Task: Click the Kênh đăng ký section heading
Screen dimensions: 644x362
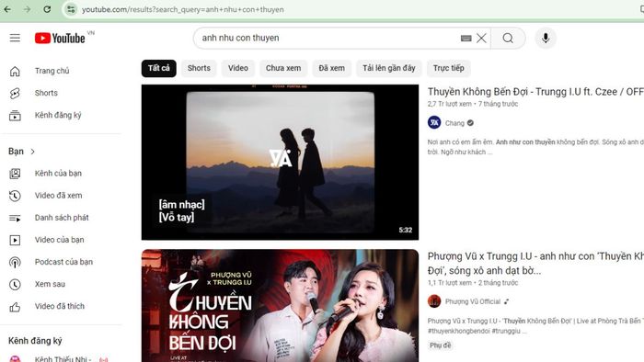Action: pyautogui.click(x=35, y=341)
